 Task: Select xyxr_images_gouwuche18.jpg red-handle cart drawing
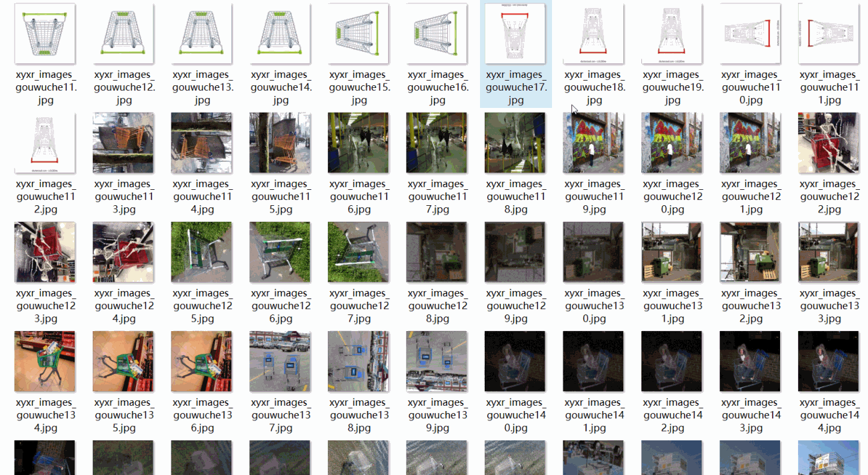594,33
